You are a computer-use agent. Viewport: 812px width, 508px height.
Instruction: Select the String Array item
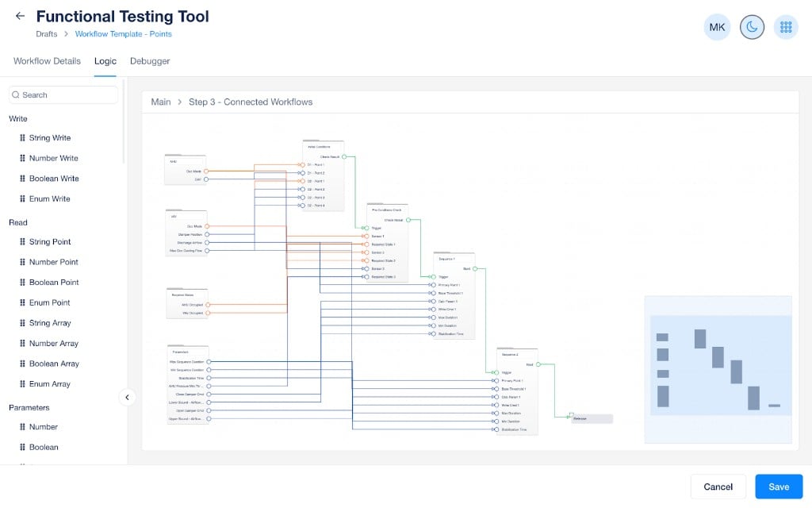pos(50,323)
